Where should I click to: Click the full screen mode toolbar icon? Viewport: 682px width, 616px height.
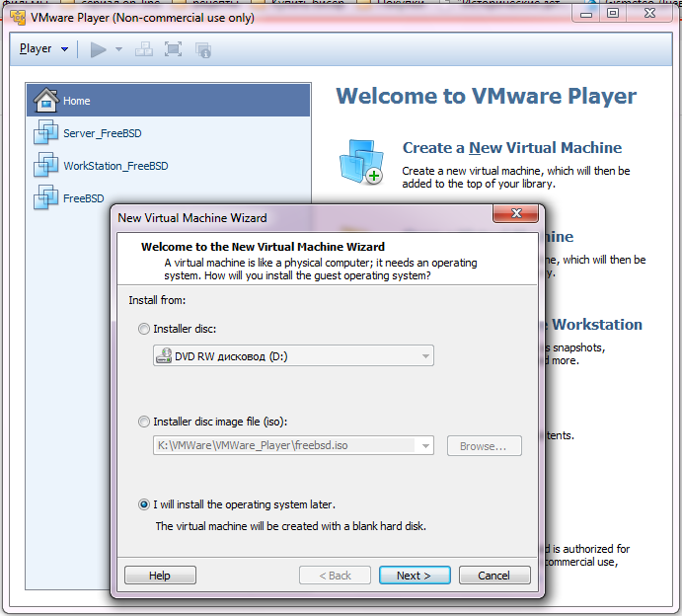click(173, 49)
